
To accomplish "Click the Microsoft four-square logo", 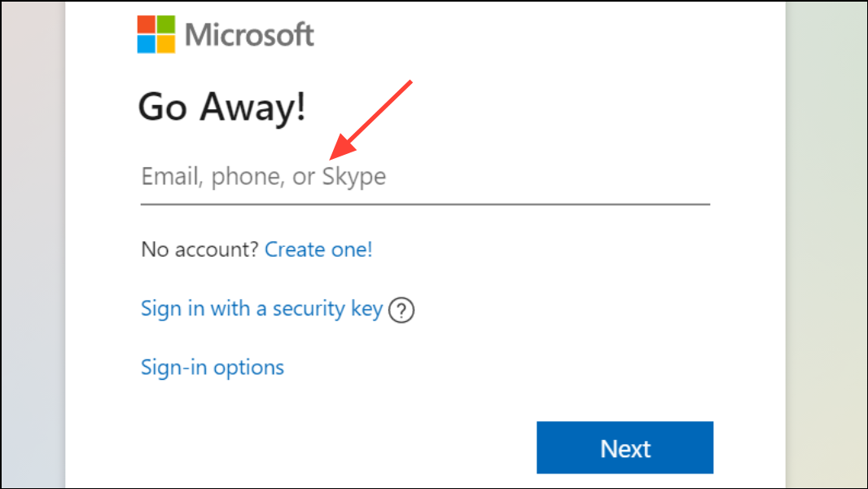I will click(x=156, y=34).
